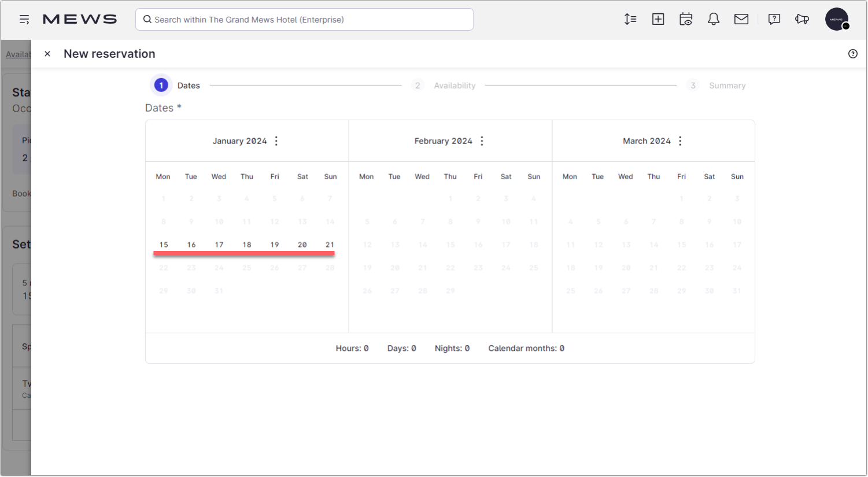This screenshot has height=477, width=868.
Task: Focus the search within The Grand Mews Hotel field
Action: click(305, 20)
